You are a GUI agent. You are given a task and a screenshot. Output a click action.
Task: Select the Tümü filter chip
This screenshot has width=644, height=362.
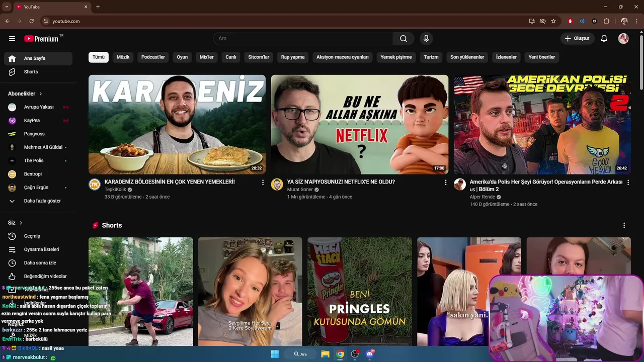pos(99,57)
